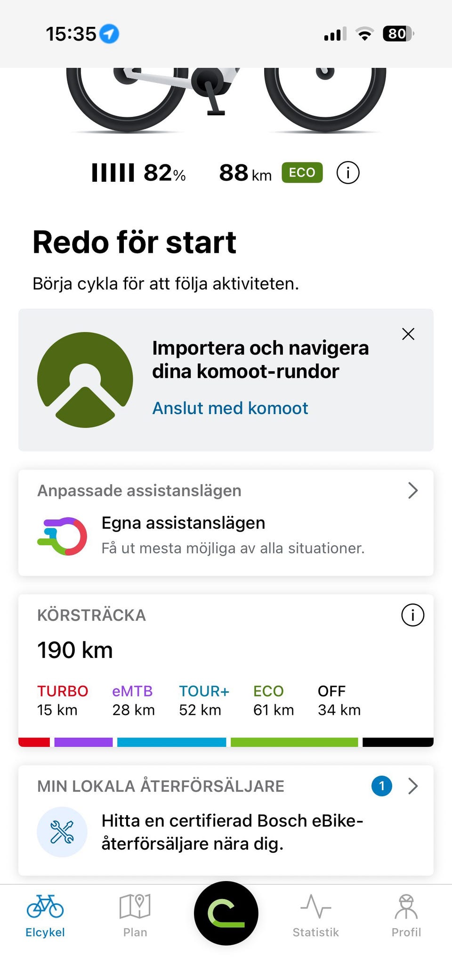The height and width of the screenshot is (980, 452).
Task: Tap the range info icon beside ECO
Action: (x=348, y=173)
